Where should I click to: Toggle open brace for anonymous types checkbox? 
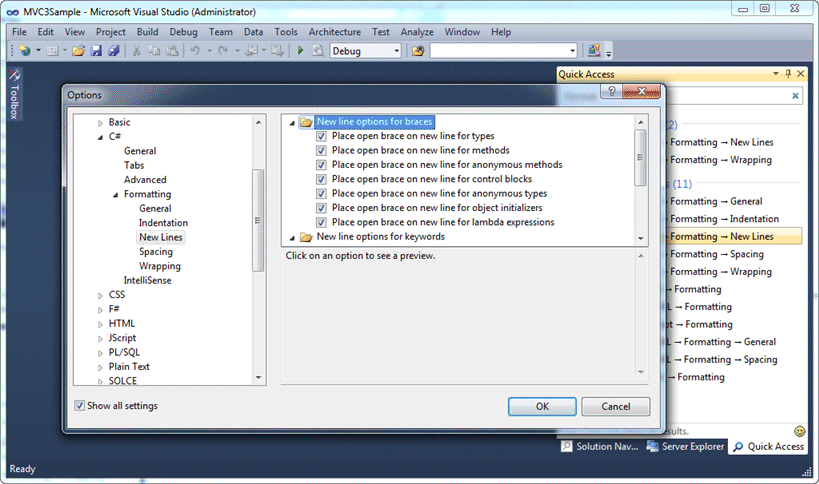coord(321,194)
